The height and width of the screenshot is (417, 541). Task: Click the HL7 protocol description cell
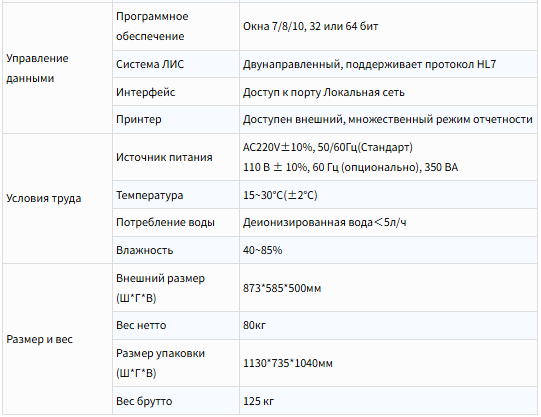[x=388, y=64]
